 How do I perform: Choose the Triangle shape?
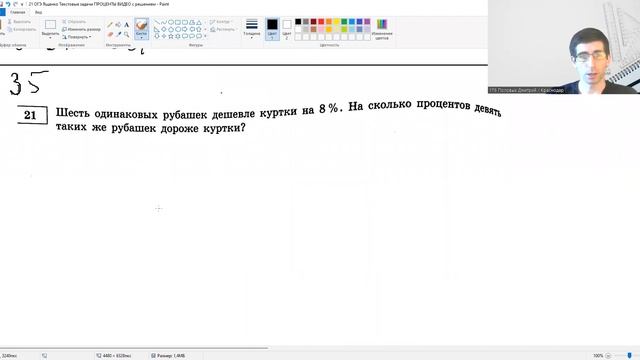(x=199, y=22)
